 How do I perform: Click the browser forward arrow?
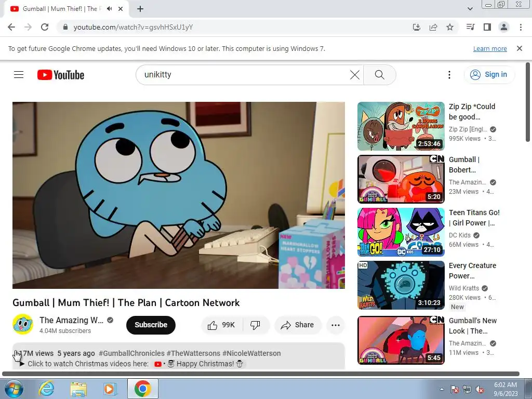click(x=28, y=27)
